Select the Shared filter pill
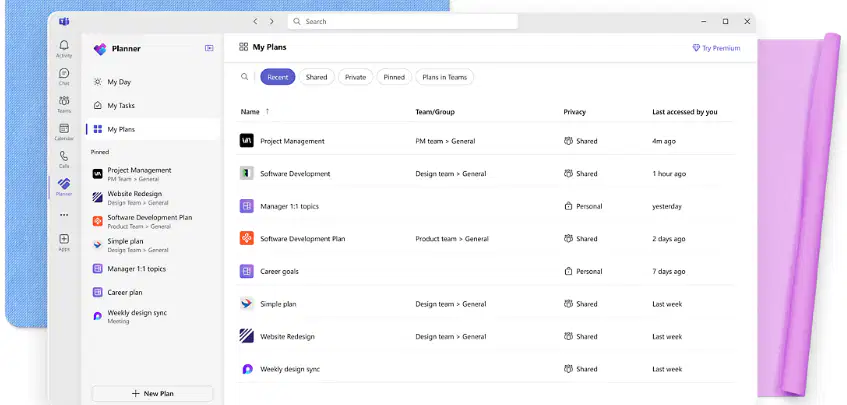847x405 pixels. (317, 77)
